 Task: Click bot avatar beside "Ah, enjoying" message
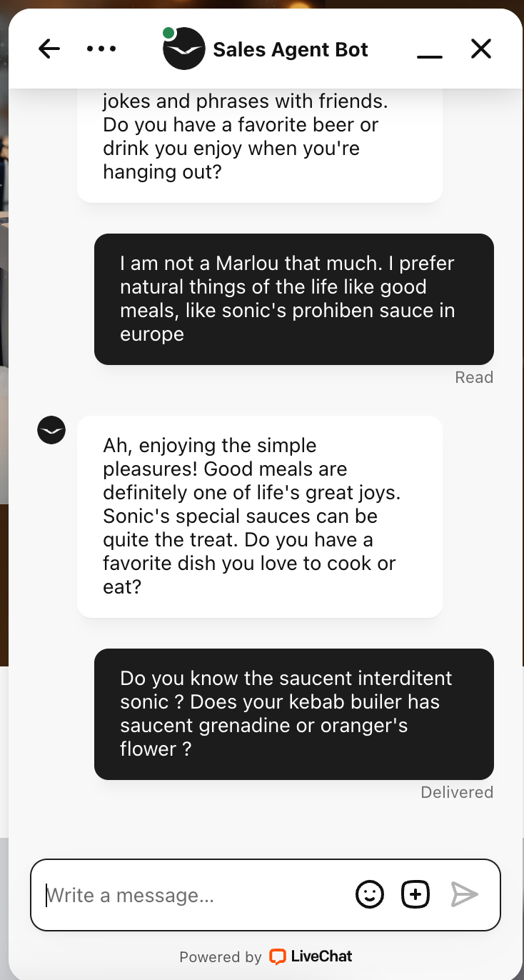pos(51,430)
